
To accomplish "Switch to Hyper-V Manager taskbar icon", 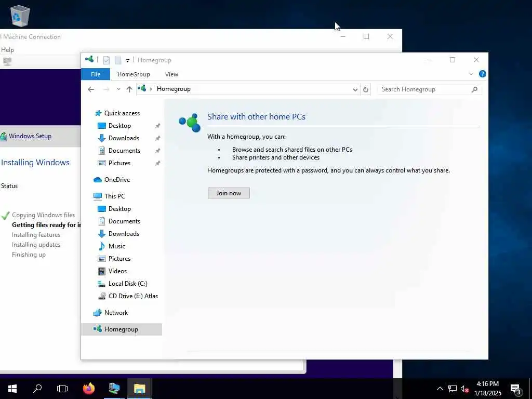I will click(114, 389).
